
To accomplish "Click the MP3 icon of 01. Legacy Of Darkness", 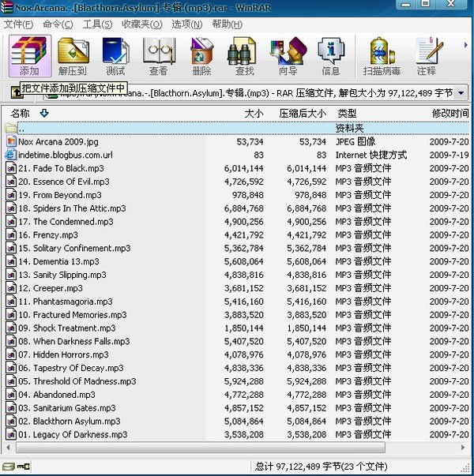I will (x=11, y=434).
